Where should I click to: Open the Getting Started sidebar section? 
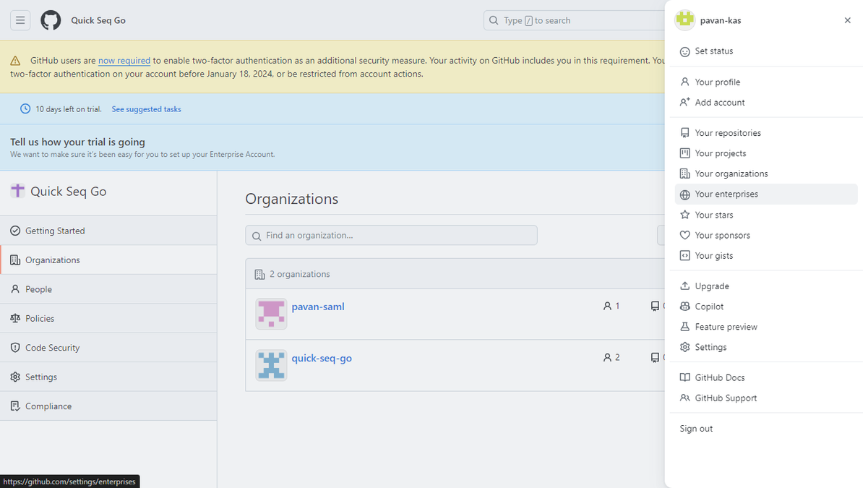(108, 231)
